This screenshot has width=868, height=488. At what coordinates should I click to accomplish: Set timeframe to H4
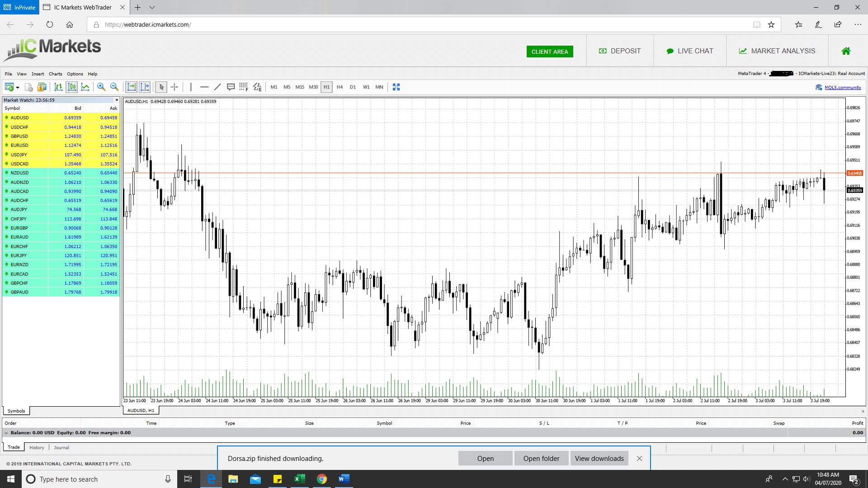pyautogui.click(x=340, y=87)
